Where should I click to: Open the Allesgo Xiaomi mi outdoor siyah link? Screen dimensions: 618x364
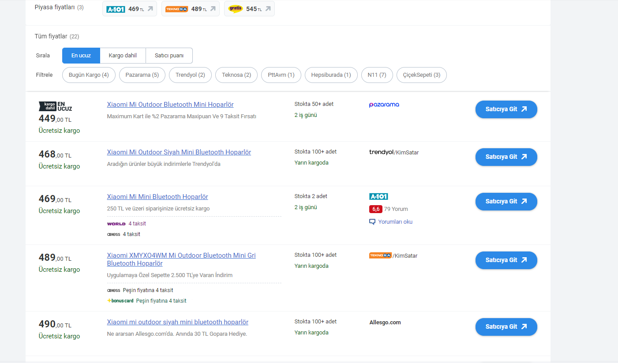point(178,322)
